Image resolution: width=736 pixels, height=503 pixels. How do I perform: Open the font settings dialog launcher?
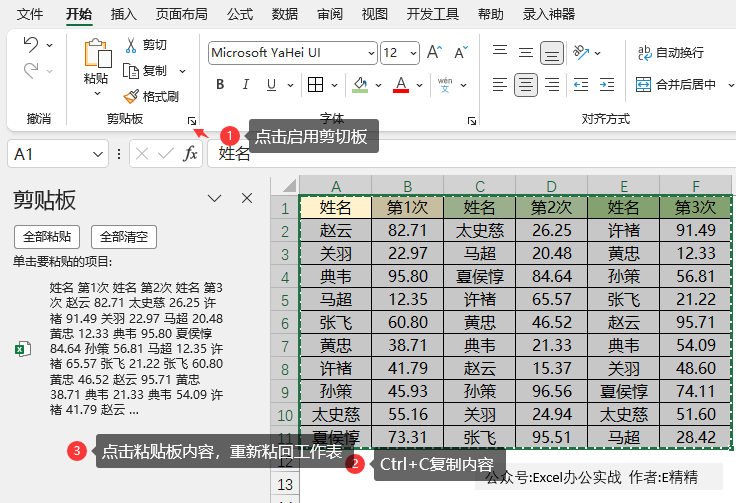tap(472, 121)
